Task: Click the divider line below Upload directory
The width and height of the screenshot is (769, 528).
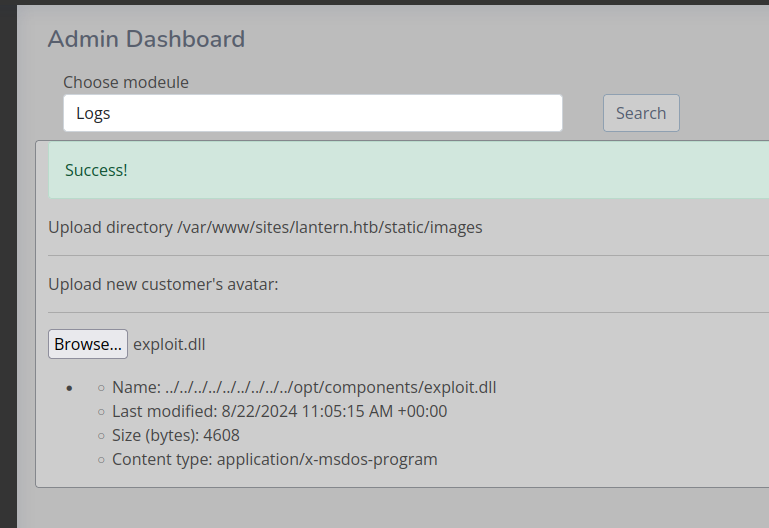Action: click(400, 255)
